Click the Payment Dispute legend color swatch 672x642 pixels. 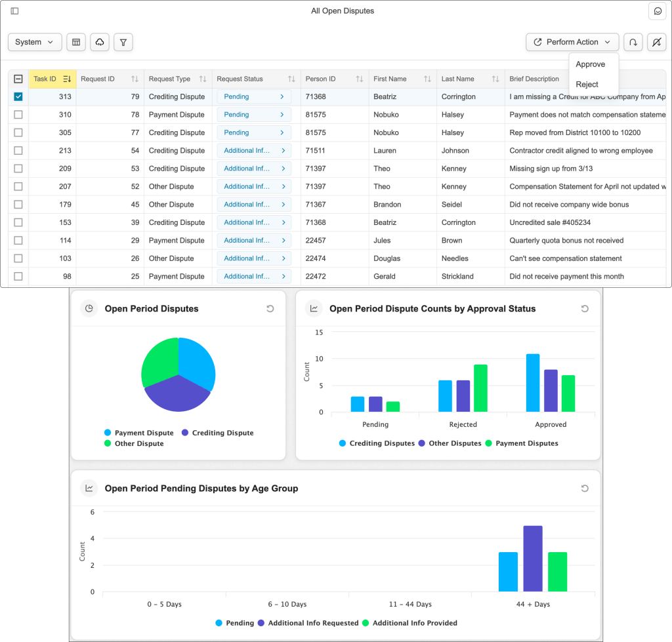tap(108, 433)
